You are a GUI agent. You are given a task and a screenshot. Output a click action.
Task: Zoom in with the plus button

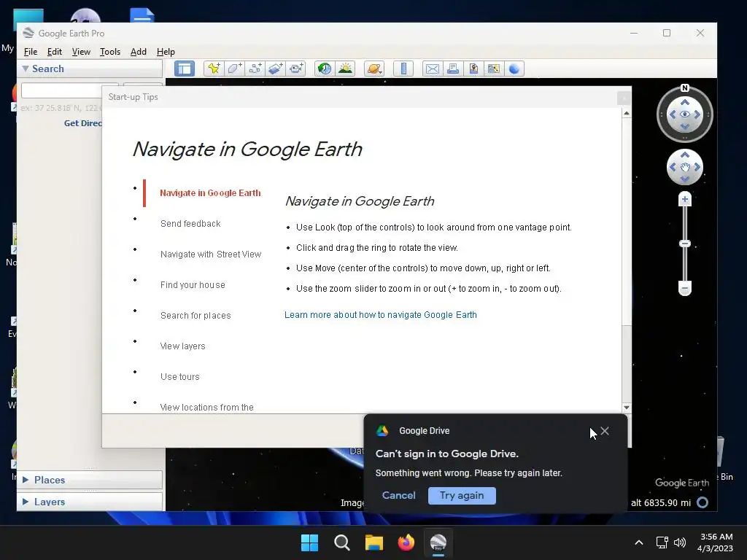(684, 200)
